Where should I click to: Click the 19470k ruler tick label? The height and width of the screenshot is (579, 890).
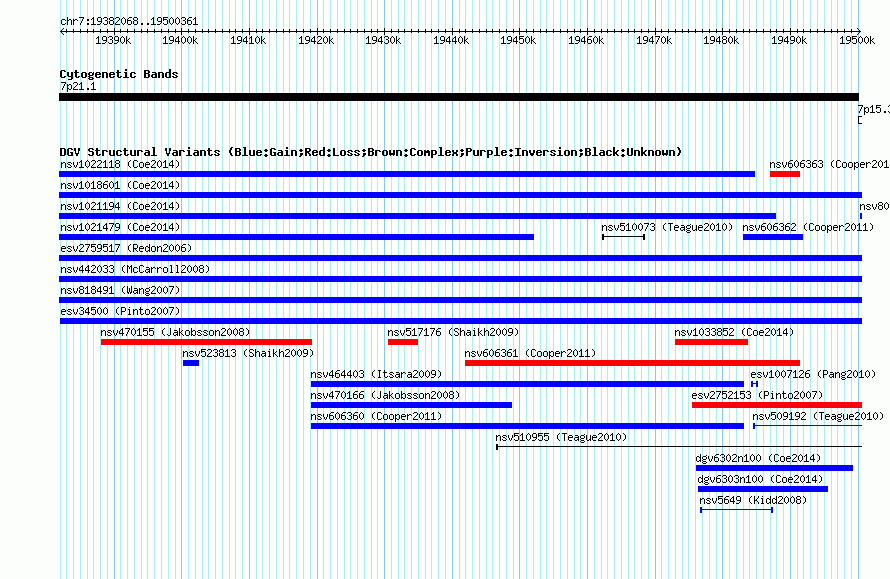tap(654, 40)
